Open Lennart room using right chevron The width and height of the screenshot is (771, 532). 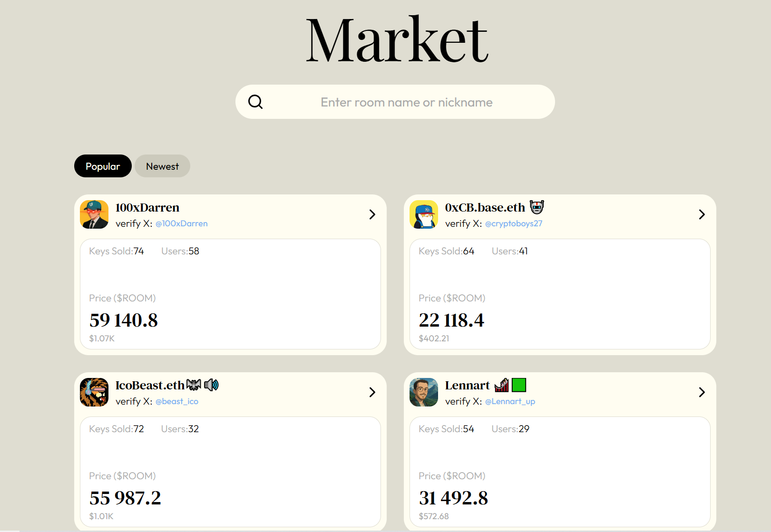(702, 392)
